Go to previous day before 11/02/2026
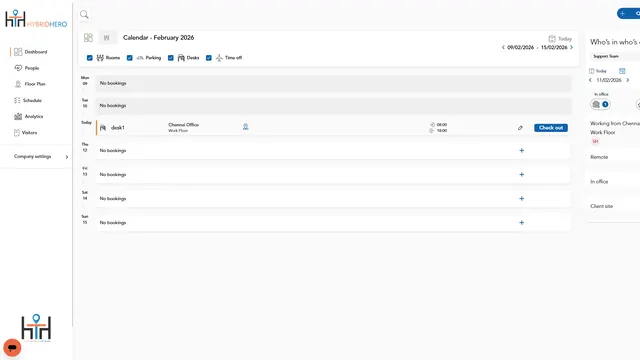Image resolution: width=640 pixels, height=360 pixels. (x=590, y=80)
